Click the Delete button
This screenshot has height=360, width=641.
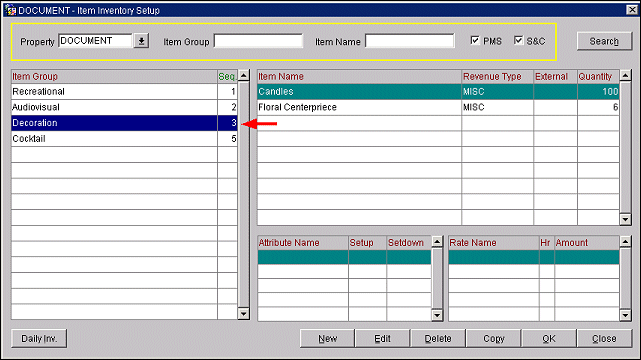[x=438, y=339]
